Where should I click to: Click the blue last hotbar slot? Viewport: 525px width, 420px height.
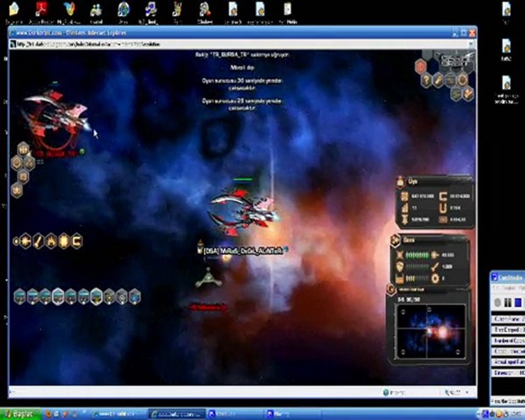[135, 296]
